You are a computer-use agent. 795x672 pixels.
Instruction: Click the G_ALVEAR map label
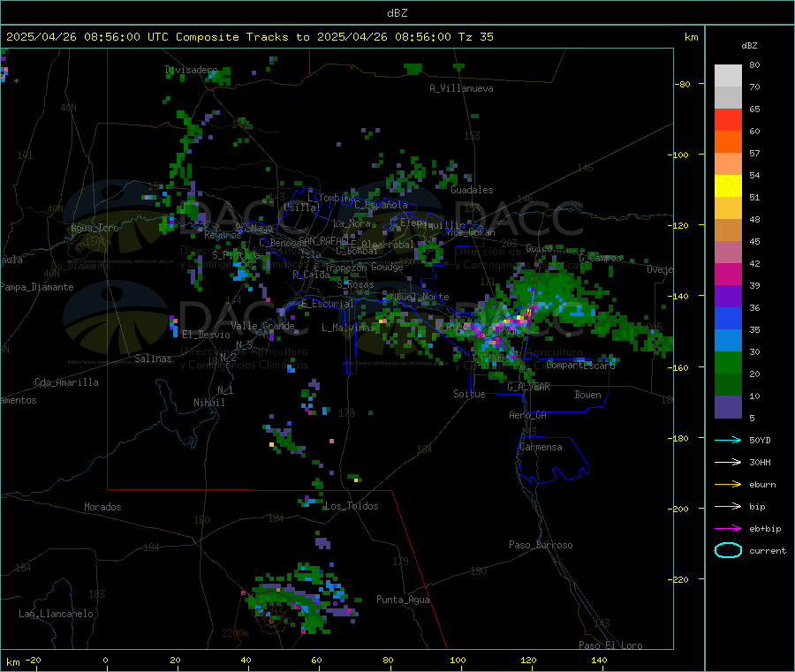pos(528,387)
